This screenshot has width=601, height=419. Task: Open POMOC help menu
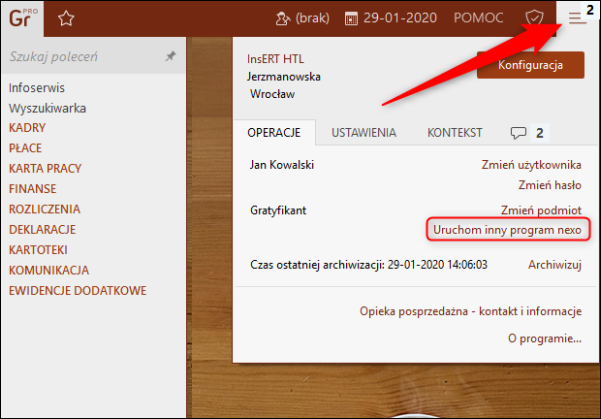pos(478,18)
